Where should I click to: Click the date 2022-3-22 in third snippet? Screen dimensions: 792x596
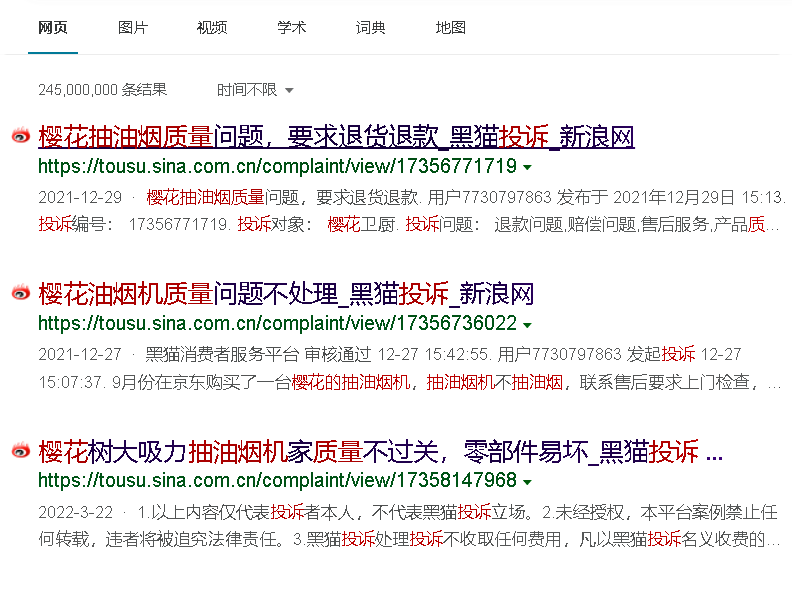coord(76,513)
